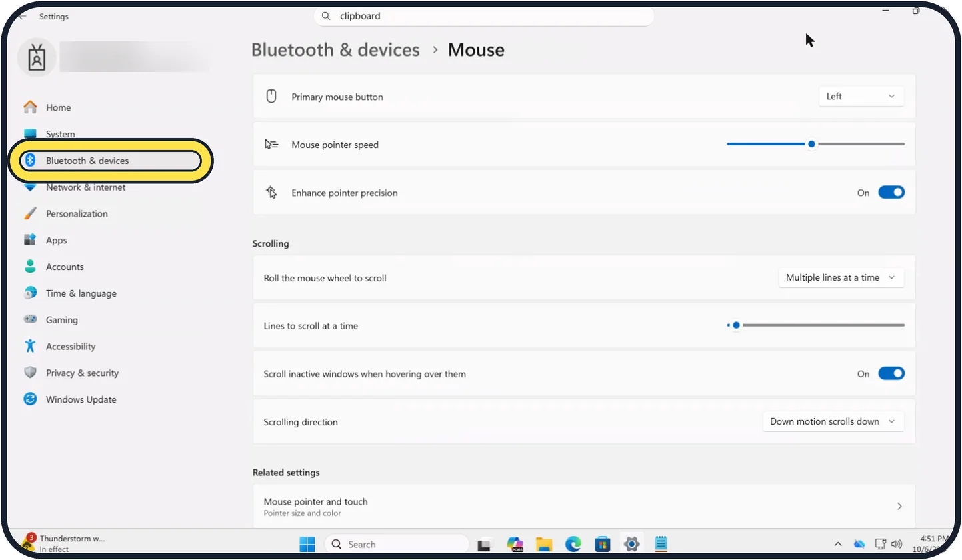Select the Time & language globe icon
The image size is (962, 560).
click(x=30, y=293)
